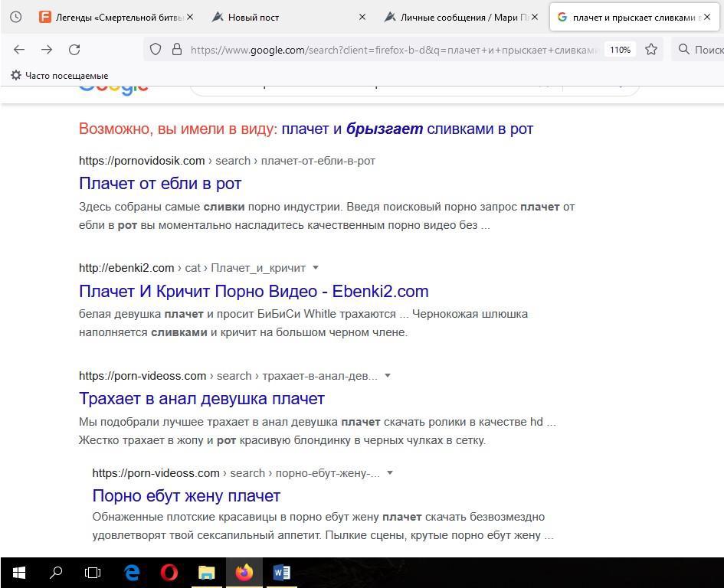The height and width of the screenshot is (588, 724).
Task: Reload the current page
Action: point(74,50)
